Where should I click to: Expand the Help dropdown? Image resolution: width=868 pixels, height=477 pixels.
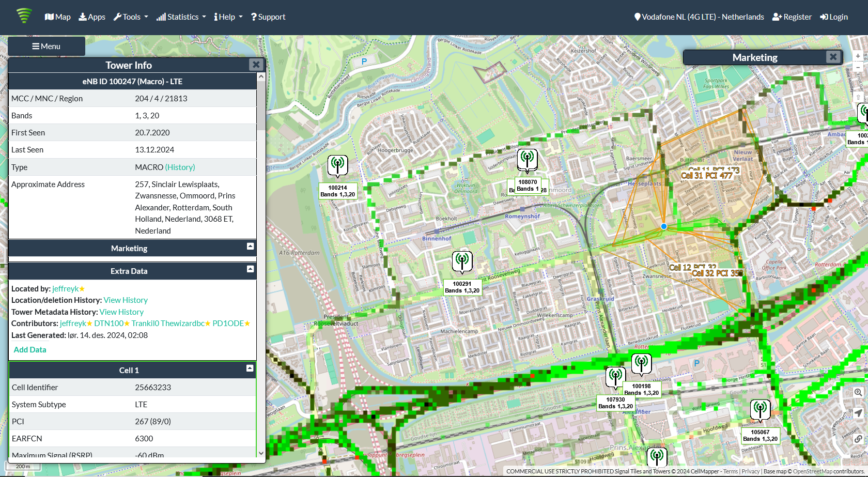pyautogui.click(x=228, y=17)
